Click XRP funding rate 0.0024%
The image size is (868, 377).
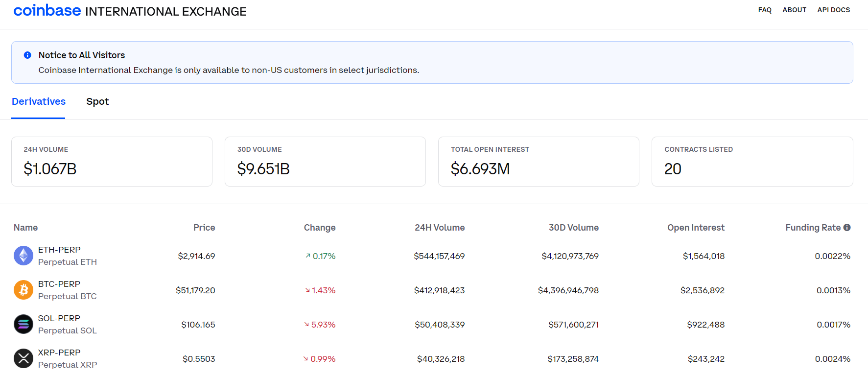[x=833, y=359]
